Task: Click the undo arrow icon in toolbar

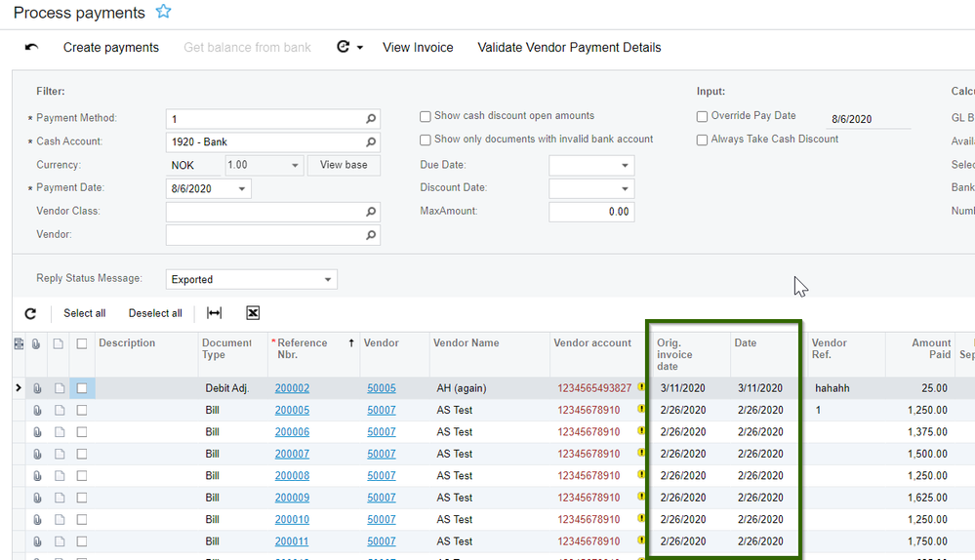Action: (31, 47)
